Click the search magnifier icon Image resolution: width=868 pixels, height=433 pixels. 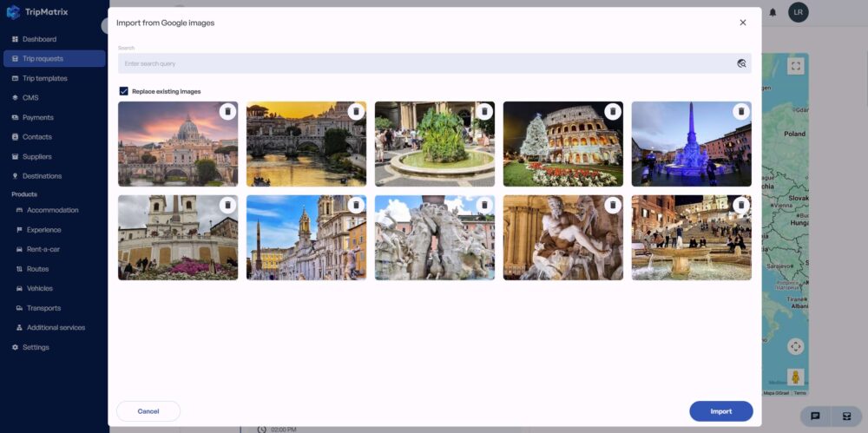tap(741, 63)
